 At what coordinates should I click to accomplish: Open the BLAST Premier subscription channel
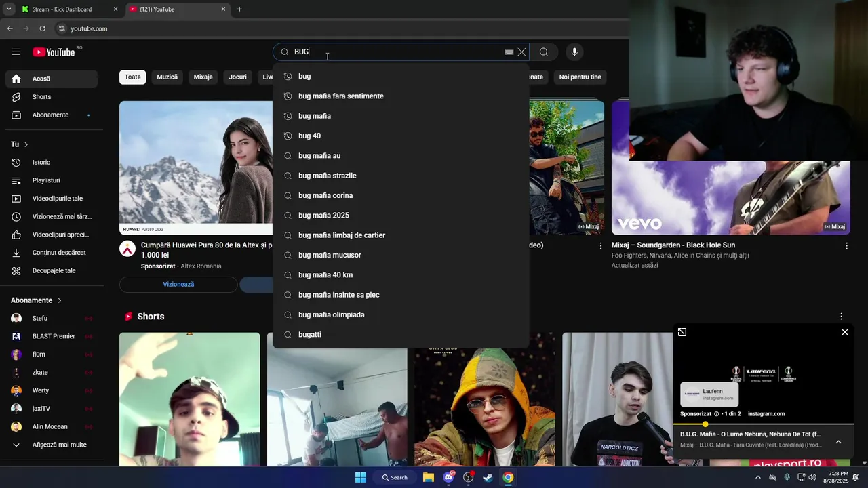coord(52,337)
